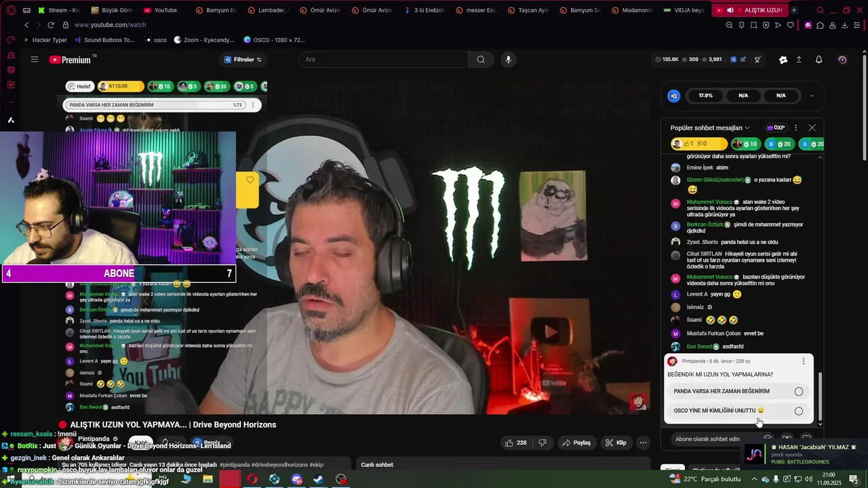The image size is (868, 488).
Task: Expand the IQ stats panel chevron
Action: point(812,96)
